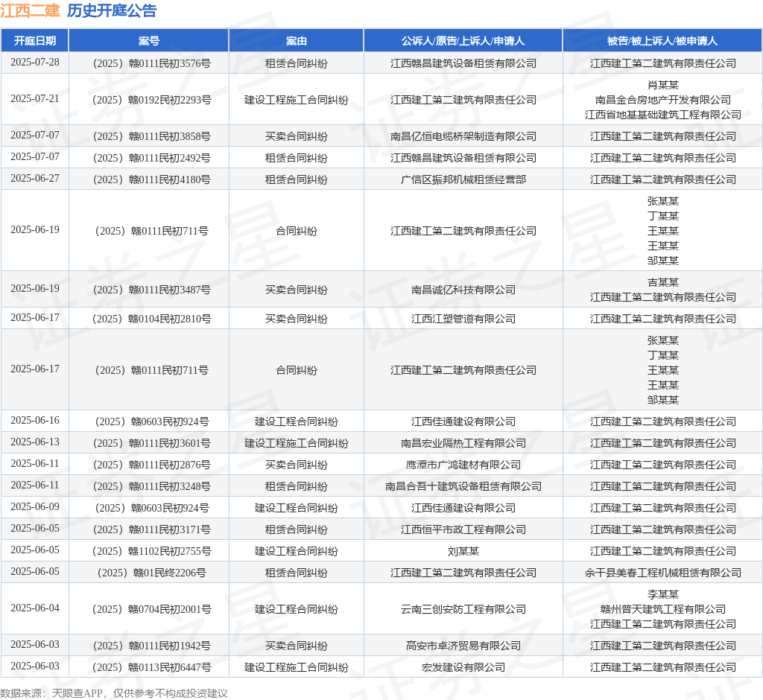
Task: Select the date cell 2025-06-27
Action: pyautogui.click(x=35, y=179)
